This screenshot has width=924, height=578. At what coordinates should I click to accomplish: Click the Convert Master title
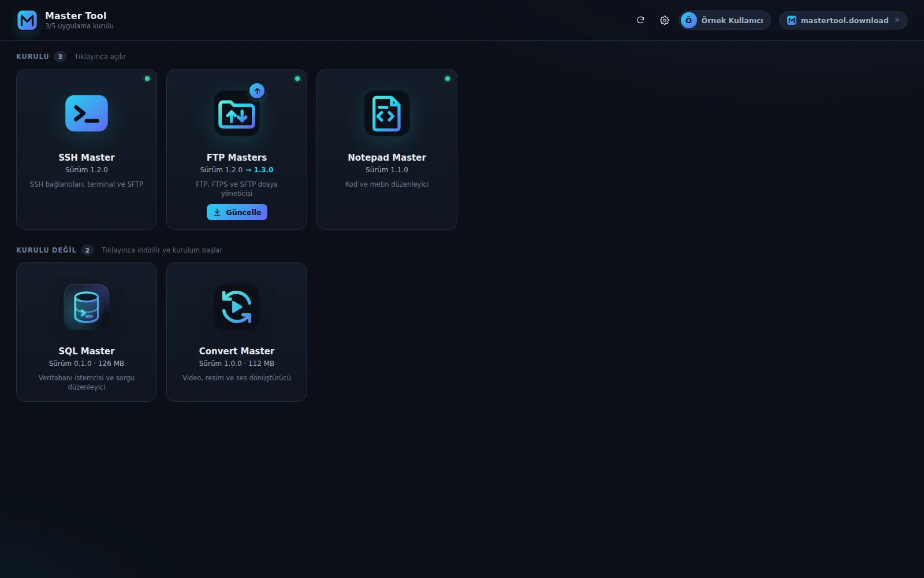point(237,351)
